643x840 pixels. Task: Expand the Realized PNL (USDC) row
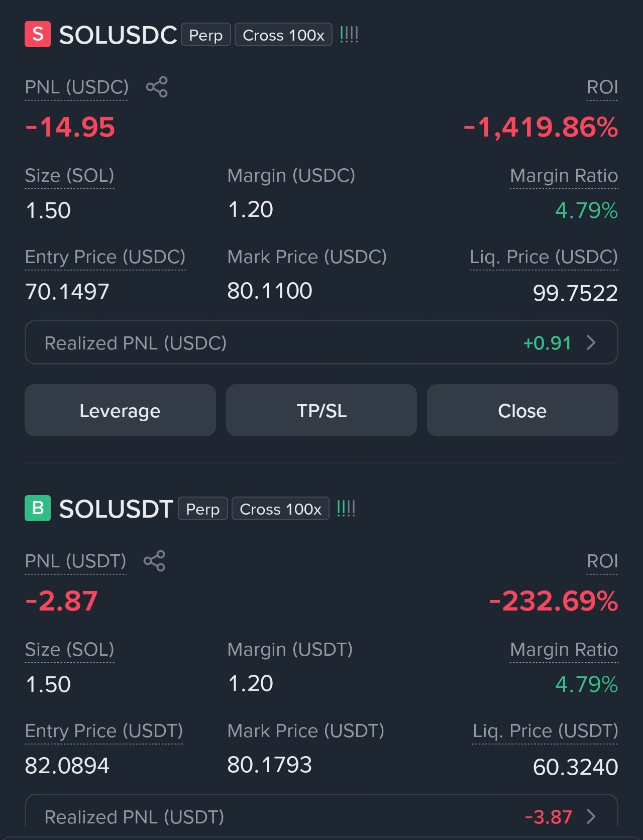tap(321, 342)
